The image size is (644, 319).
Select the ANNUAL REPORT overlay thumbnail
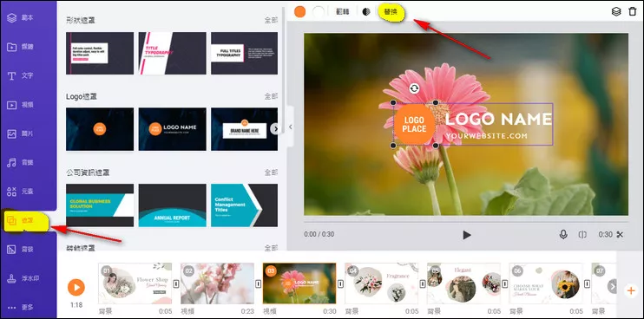click(x=173, y=205)
